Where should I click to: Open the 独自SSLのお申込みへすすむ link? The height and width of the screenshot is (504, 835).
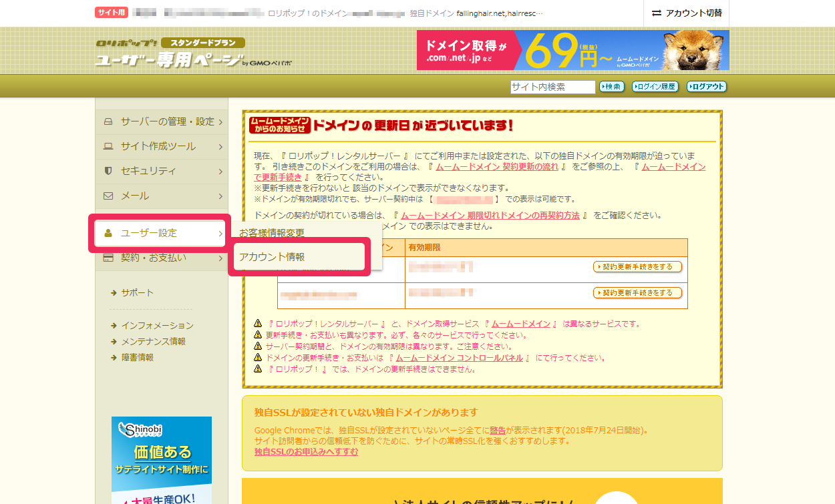point(306,452)
